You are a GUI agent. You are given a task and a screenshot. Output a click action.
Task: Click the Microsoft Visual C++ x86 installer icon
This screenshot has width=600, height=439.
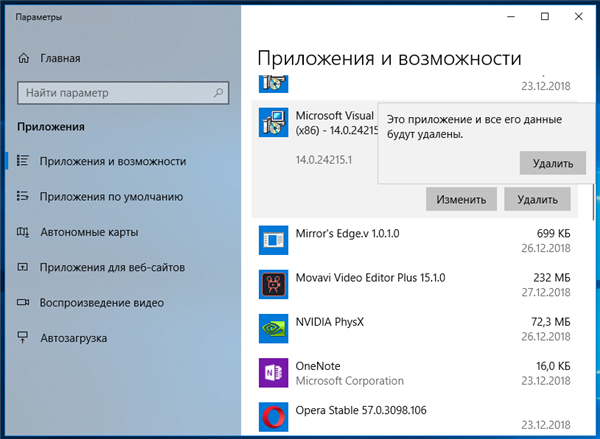(x=273, y=122)
